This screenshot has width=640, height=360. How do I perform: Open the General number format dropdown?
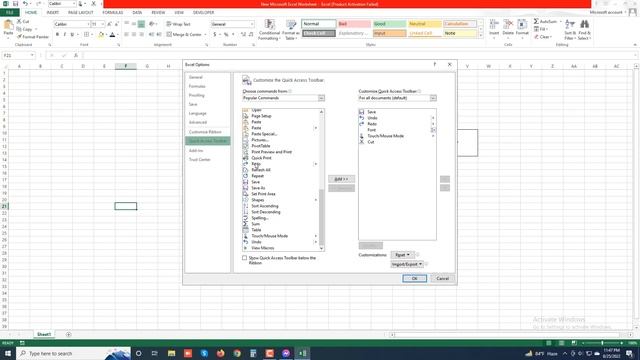252,24
